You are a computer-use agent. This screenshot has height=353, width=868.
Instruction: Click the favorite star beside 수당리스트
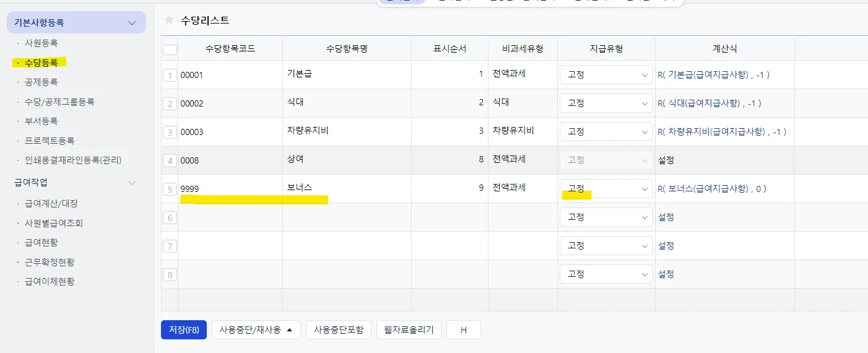tap(169, 20)
